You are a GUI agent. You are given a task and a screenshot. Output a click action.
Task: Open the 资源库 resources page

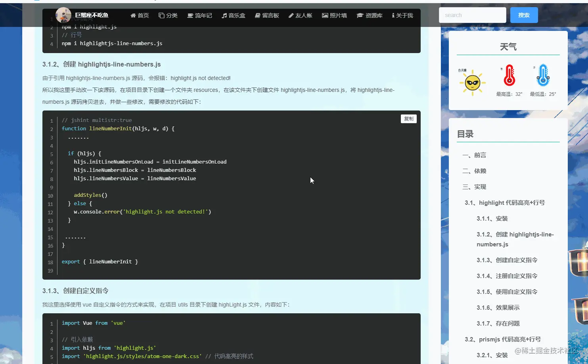(x=370, y=15)
